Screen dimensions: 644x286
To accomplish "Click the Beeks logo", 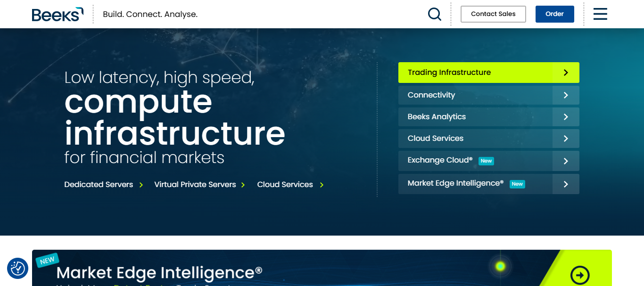I will (x=58, y=14).
